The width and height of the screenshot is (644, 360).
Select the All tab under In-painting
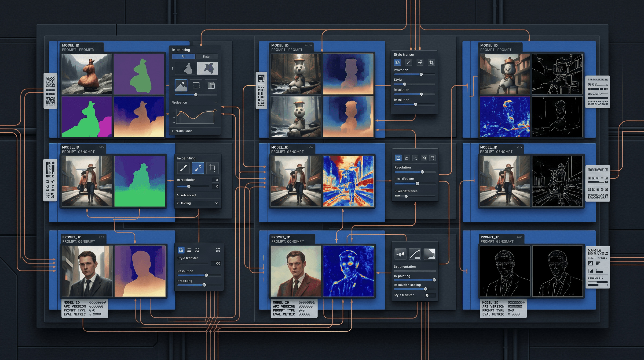[x=183, y=56]
